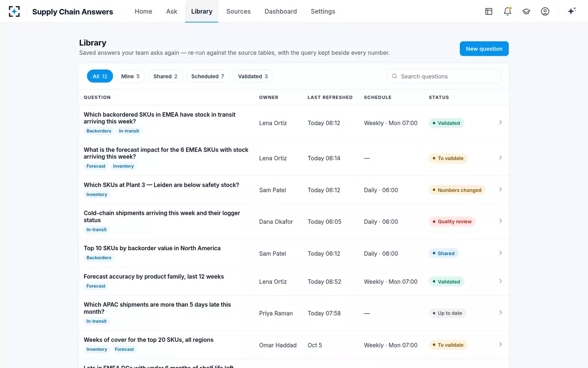Open the notifications bell
Viewport: 588px width, 368px height.
click(508, 11)
